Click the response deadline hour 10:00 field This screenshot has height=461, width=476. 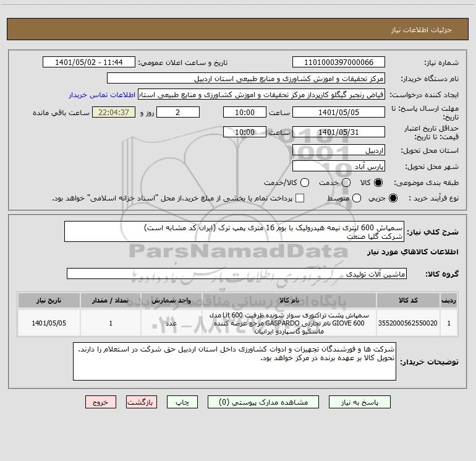tap(245, 112)
